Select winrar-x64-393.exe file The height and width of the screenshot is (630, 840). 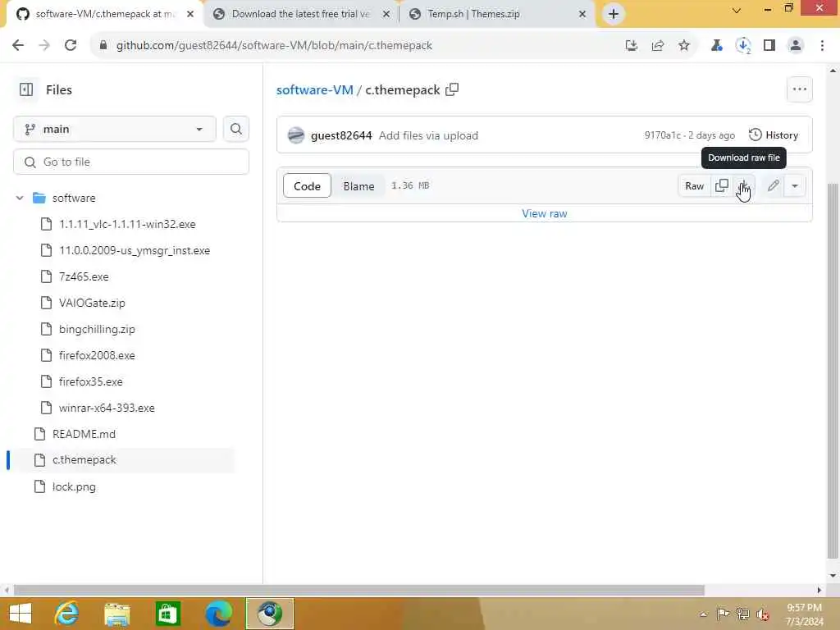pos(107,408)
